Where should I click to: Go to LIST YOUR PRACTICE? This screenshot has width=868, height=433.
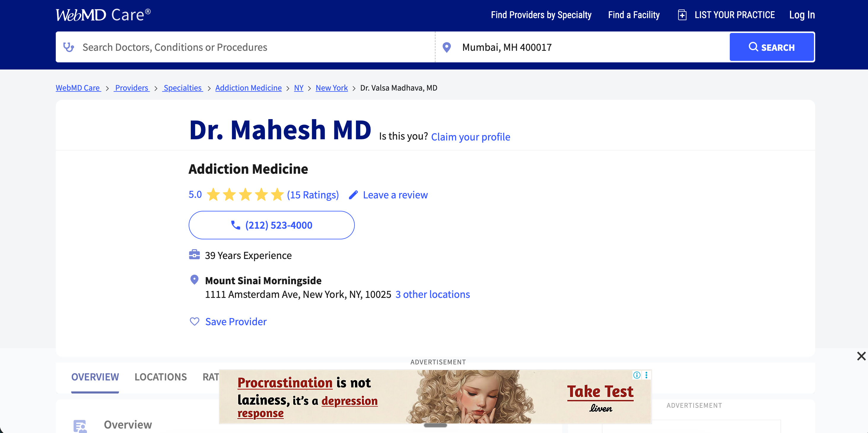click(x=734, y=15)
